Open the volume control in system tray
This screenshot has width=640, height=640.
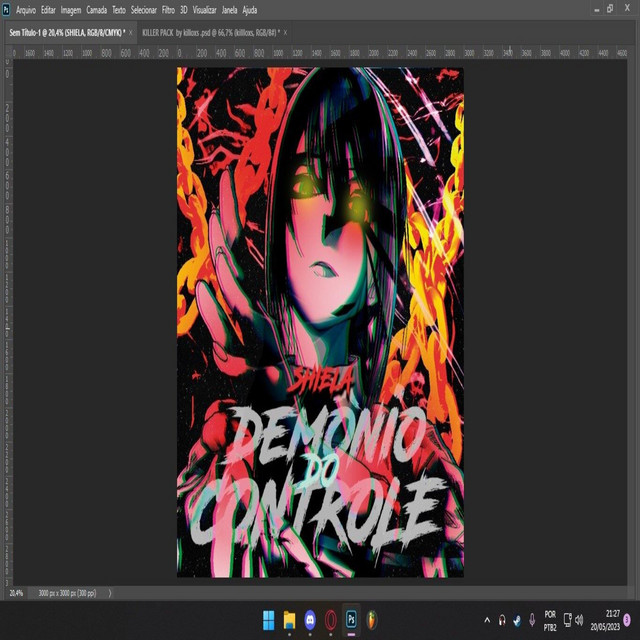(579, 620)
